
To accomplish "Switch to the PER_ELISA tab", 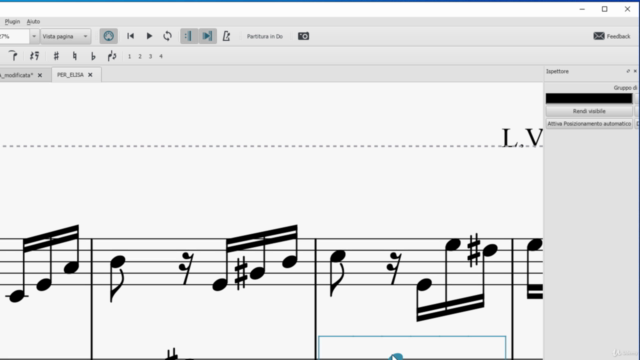I will 70,75.
